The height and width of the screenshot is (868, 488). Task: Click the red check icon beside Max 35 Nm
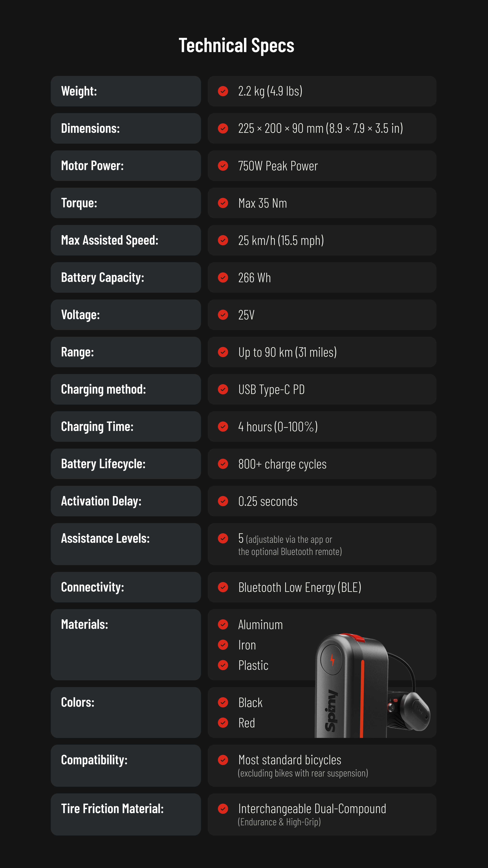coord(223,203)
